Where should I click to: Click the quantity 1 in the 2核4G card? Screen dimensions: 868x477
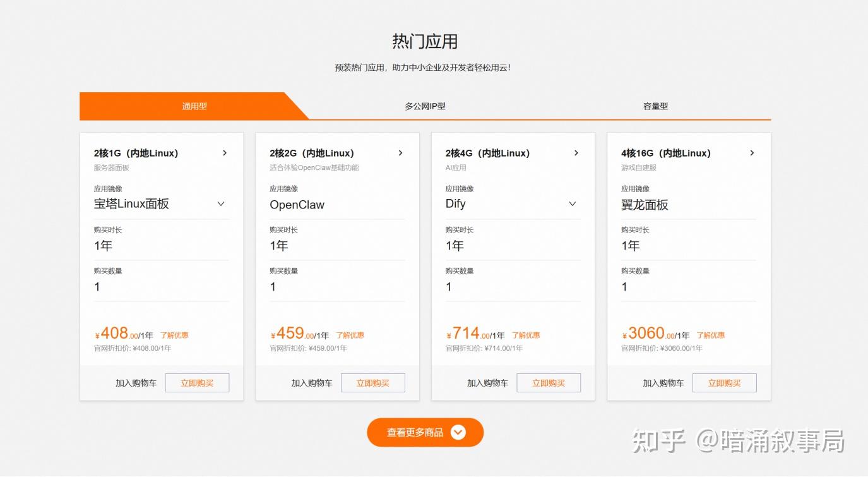[x=449, y=287]
